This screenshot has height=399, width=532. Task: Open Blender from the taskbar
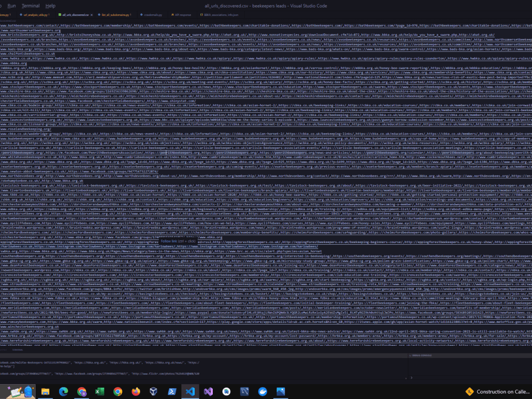(154, 392)
